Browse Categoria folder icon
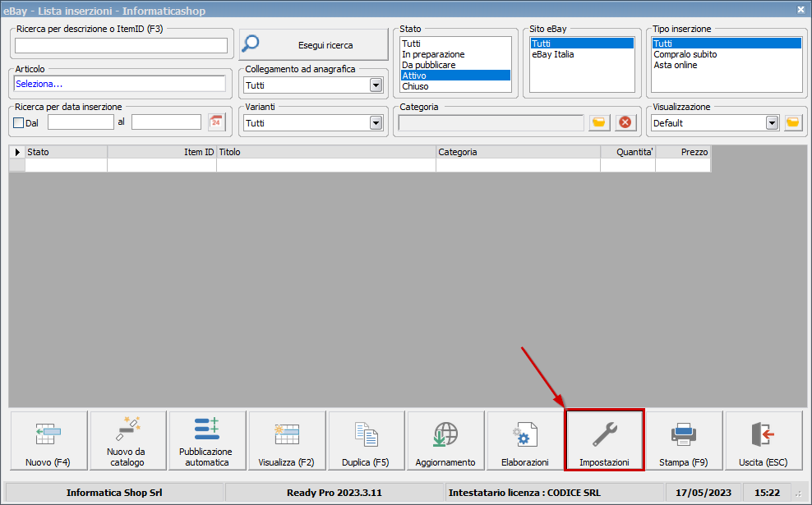This screenshot has height=505, width=812. (x=599, y=122)
